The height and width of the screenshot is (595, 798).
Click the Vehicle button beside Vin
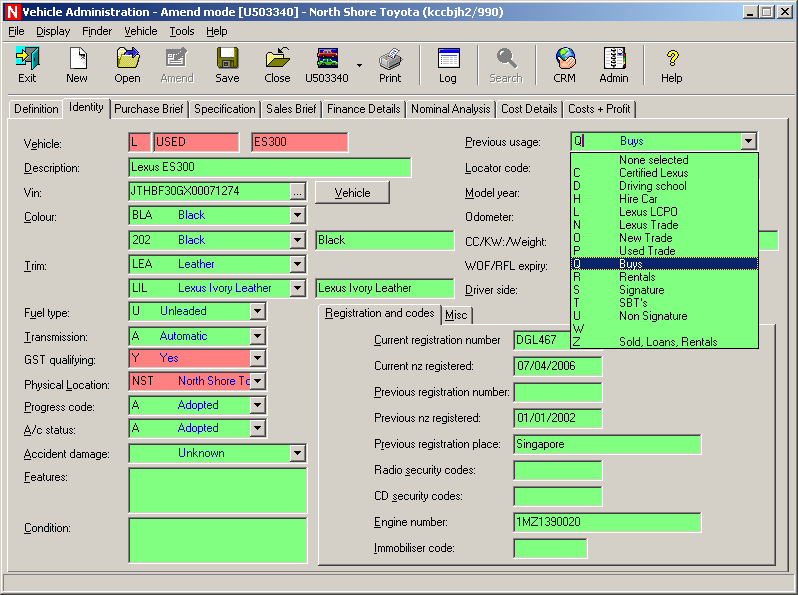352,192
